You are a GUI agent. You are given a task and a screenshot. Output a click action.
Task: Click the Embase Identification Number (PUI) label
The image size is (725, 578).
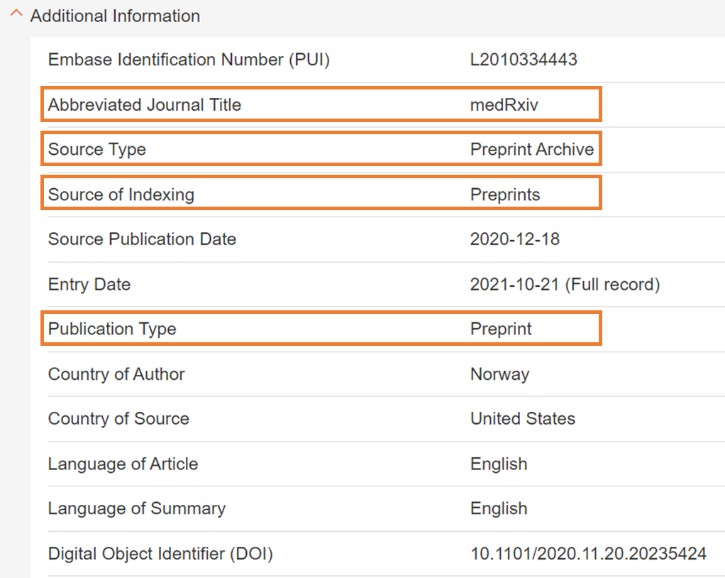coord(188,60)
